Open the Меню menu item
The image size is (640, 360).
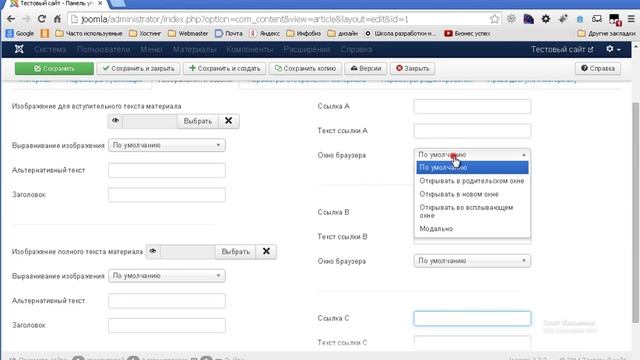point(151,49)
